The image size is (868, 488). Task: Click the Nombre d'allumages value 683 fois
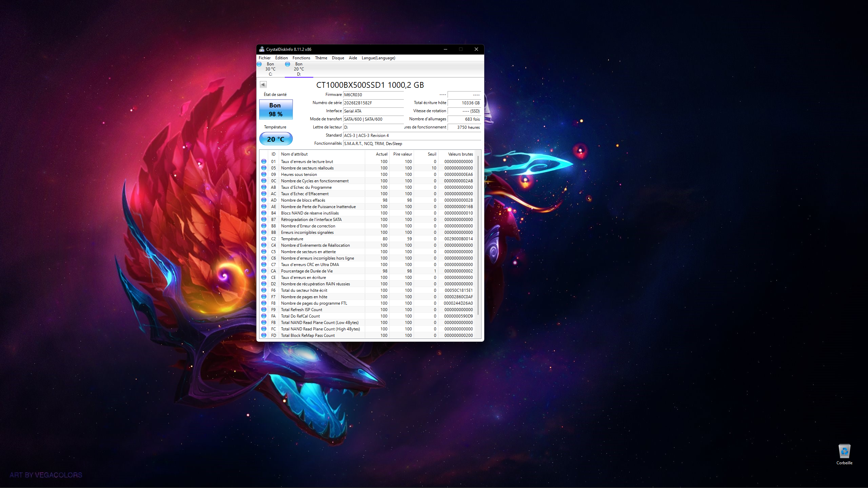(464, 119)
